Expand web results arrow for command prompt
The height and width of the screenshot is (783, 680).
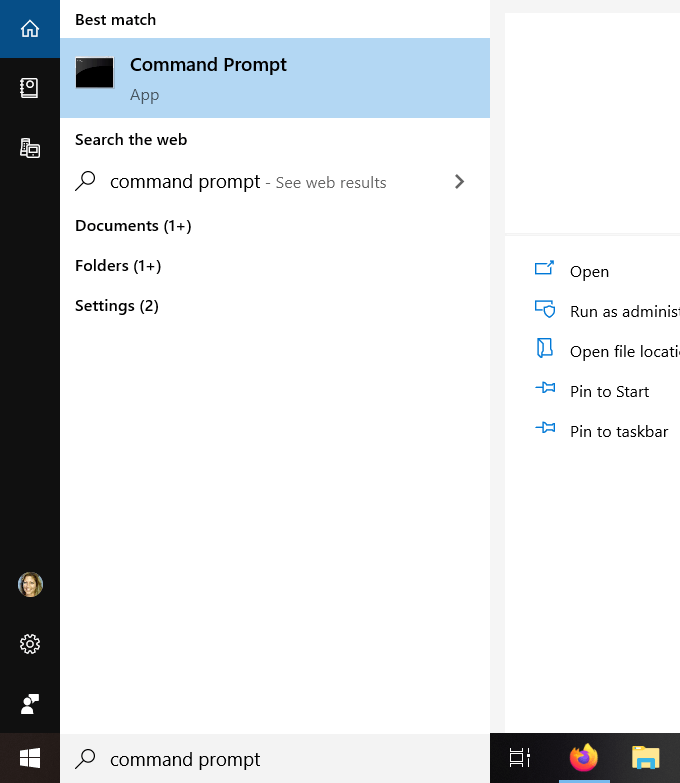pyautogui.click(x=459, y=182)
